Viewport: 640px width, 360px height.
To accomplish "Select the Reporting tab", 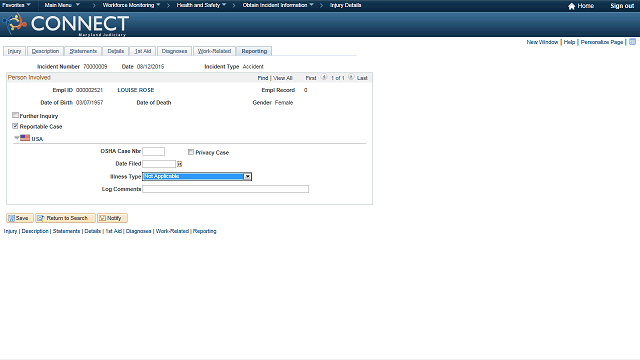I will 254,51.
